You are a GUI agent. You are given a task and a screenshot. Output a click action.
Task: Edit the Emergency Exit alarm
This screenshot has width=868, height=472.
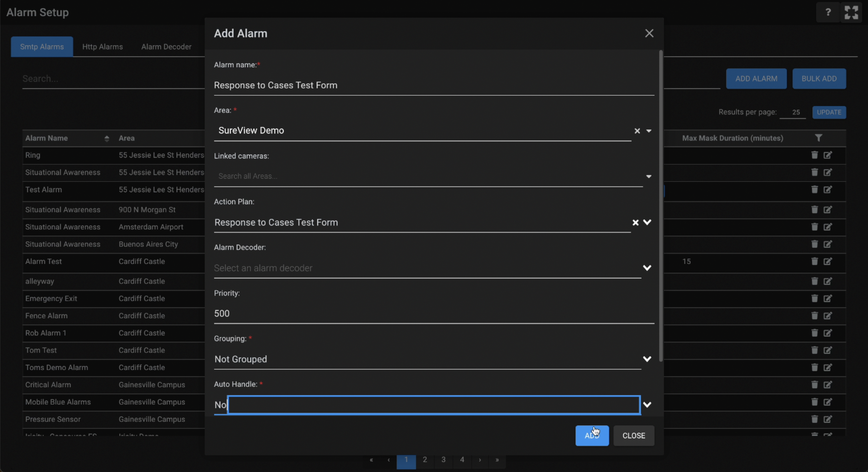tap(828, 298)
